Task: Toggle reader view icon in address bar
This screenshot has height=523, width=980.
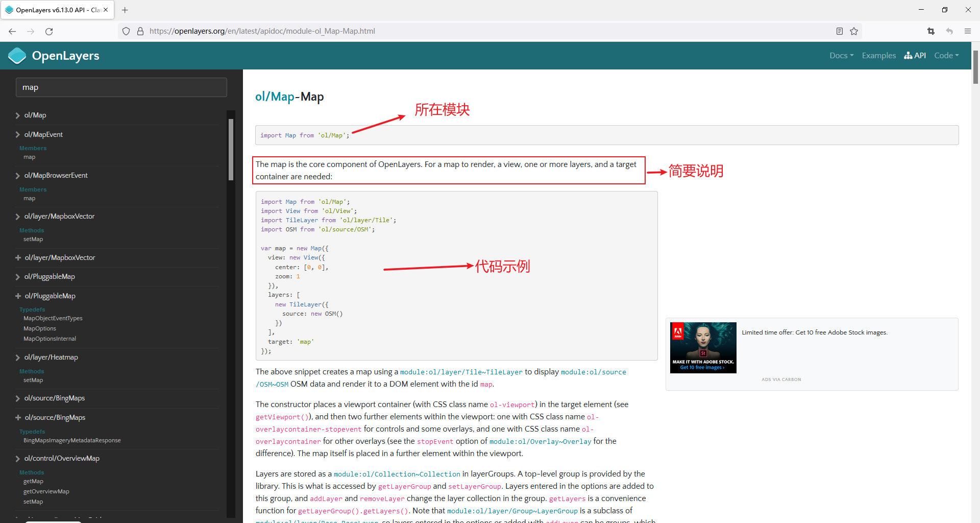Action: (840, 31)
